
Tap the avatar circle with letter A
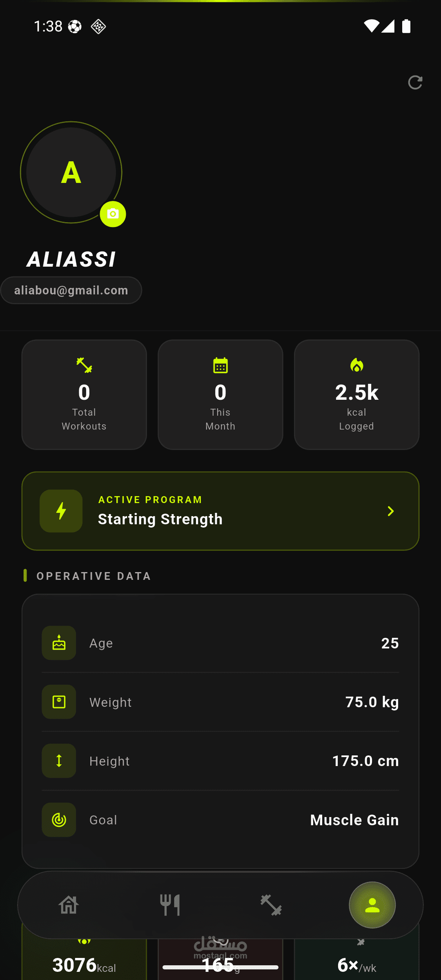tap(71, 172)
